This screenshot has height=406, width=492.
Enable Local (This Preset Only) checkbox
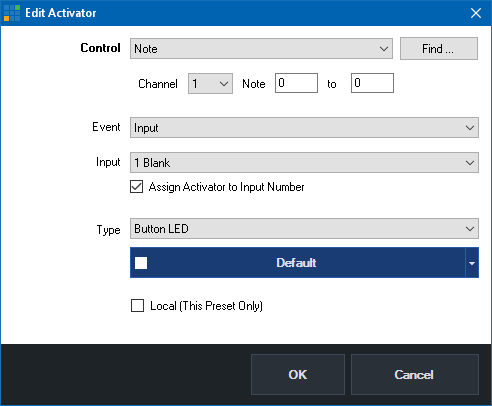click(137, 306)
